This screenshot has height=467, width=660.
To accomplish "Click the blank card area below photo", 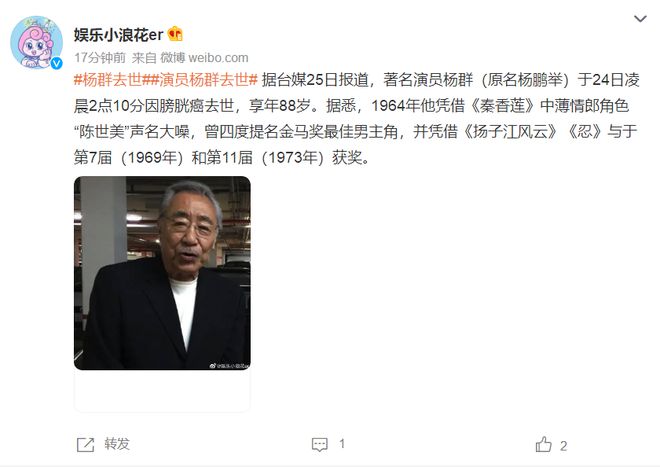I will [x=162, y=390].
